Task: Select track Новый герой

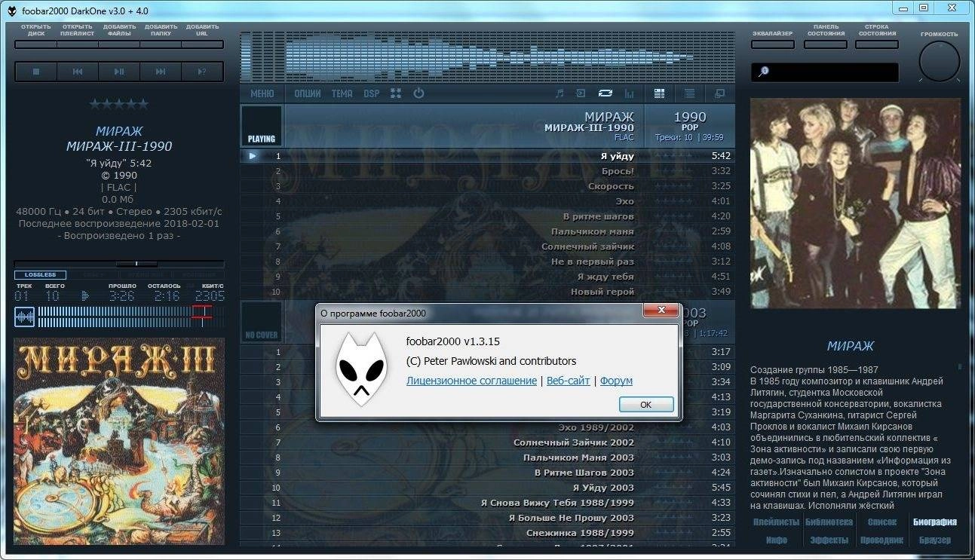Action: point(487,292)
